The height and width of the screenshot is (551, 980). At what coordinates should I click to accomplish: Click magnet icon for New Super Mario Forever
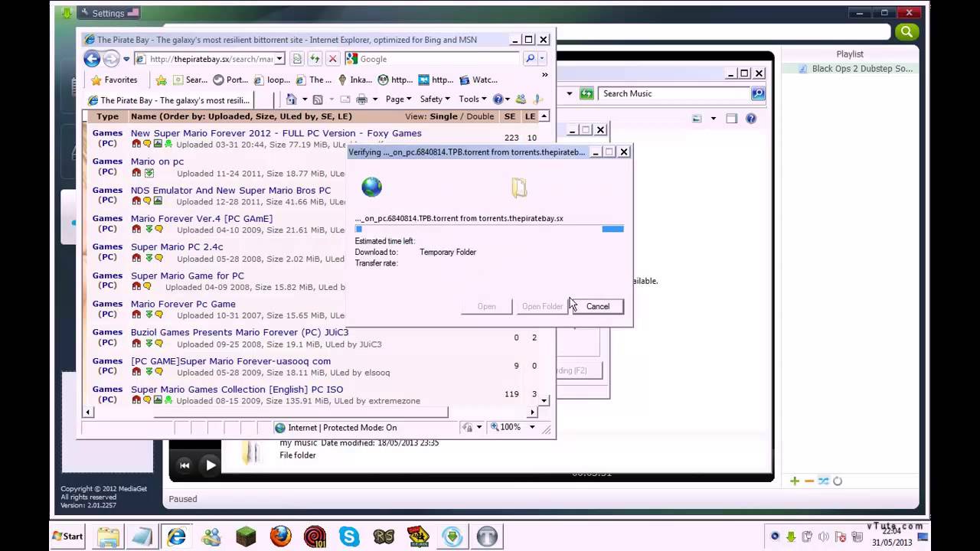pyautogui.click(x=136, y=144)
